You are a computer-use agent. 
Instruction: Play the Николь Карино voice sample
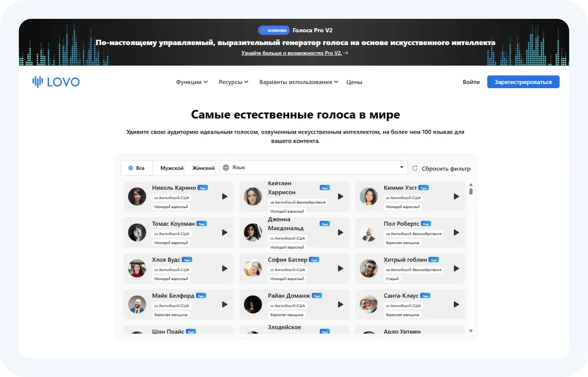tap(225, 197)
